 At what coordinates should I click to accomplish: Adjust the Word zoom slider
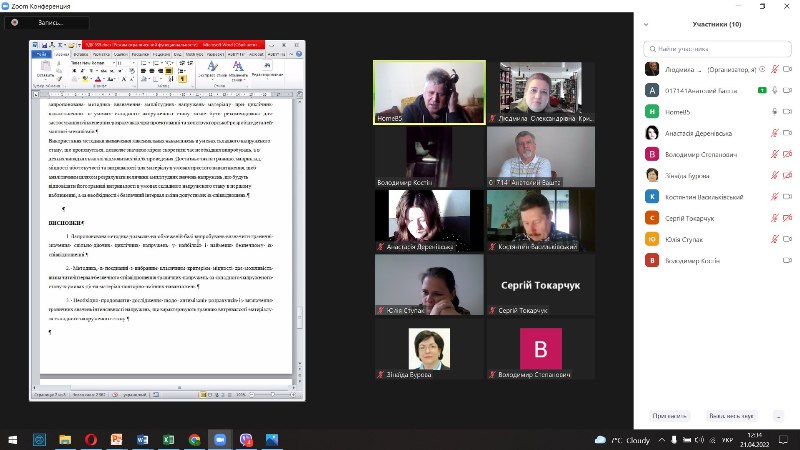click(x=272, y=394)
